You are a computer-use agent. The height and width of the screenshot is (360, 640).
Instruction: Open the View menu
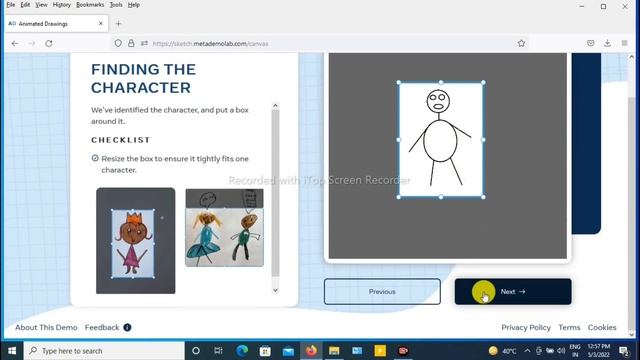tap(41, 5)
